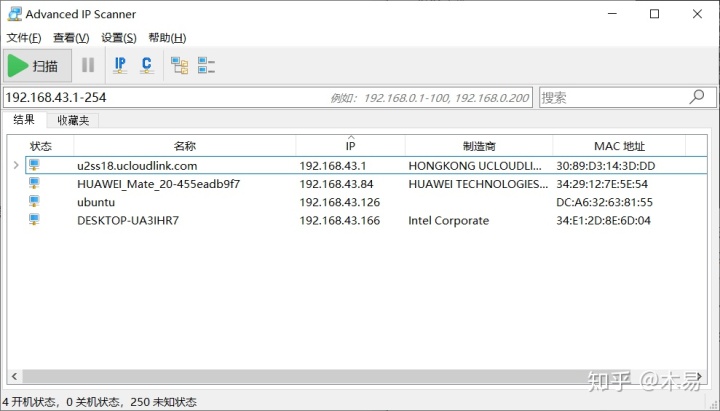Click IP address 192.168.43.166
The height and width of the screenshot is (411, 720).
340,221
